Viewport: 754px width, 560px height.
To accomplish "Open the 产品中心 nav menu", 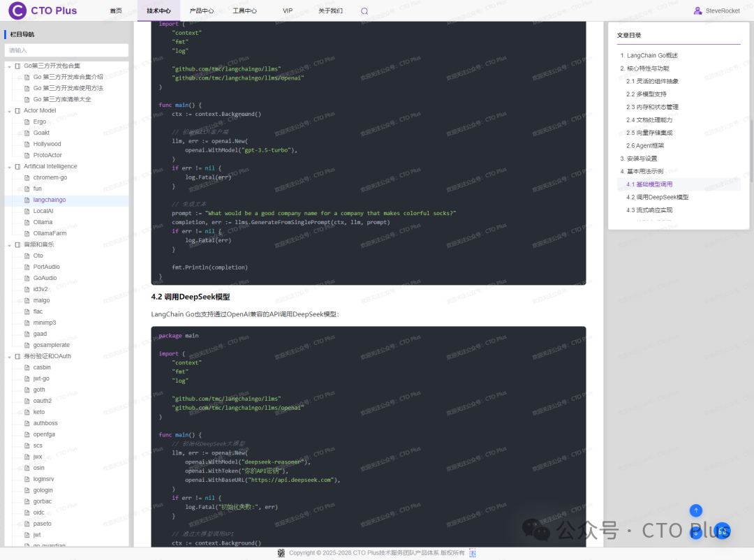I will pos(202,10).
